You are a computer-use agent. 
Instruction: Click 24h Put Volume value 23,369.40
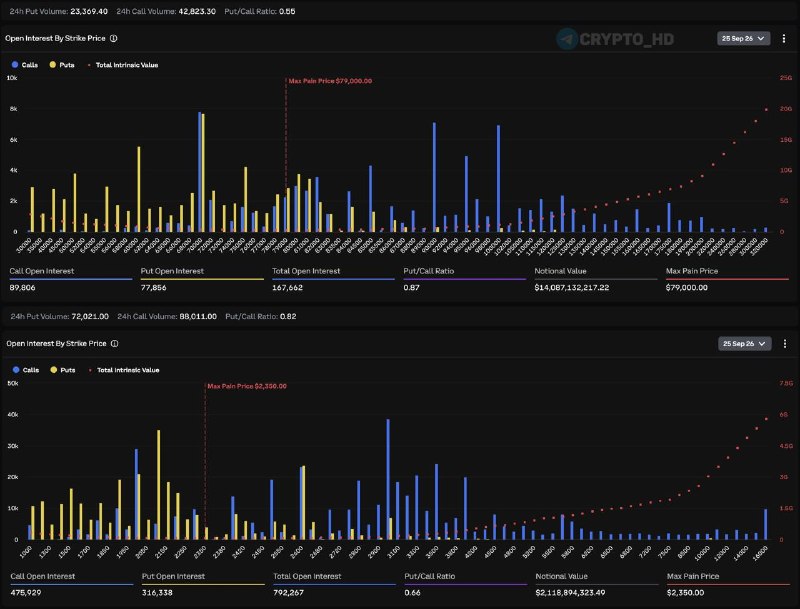89,11
